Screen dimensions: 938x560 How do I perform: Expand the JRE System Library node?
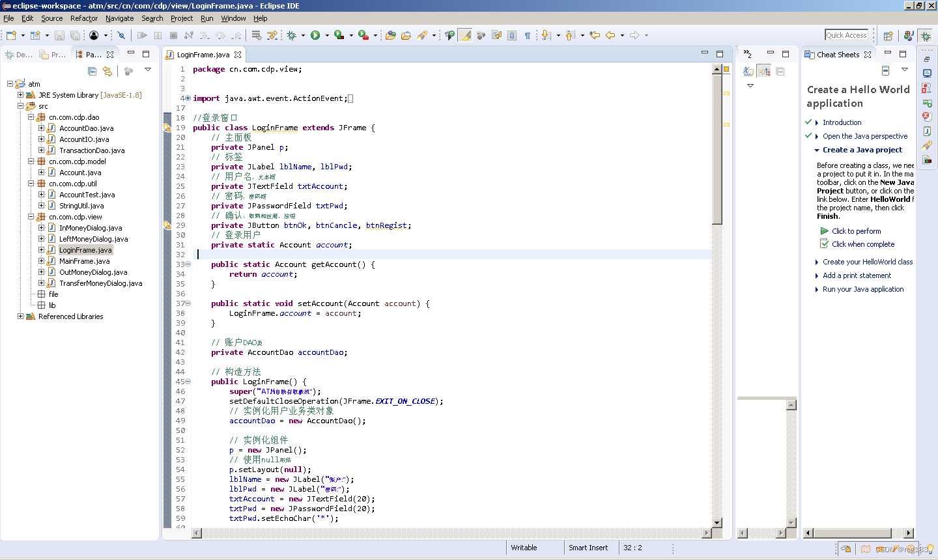coord(20,95)
